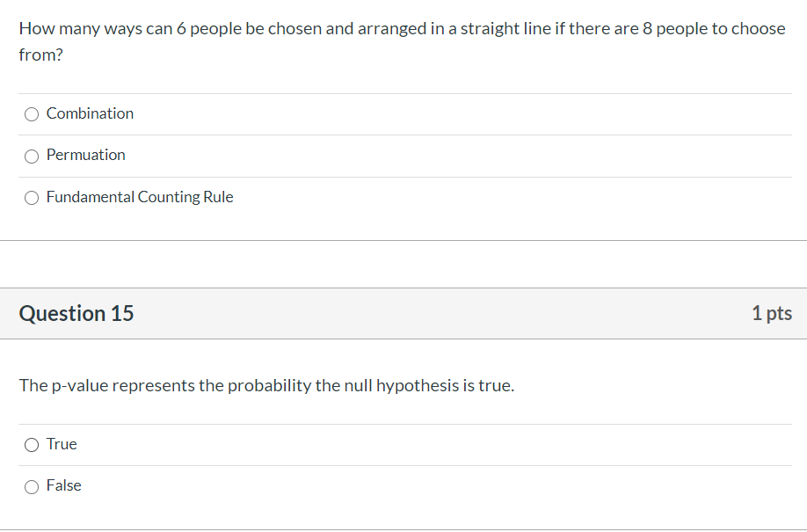Click the divider line below Combination
Image resolution: width=807 pixels, height=532 pixels.
pos(403,135)
